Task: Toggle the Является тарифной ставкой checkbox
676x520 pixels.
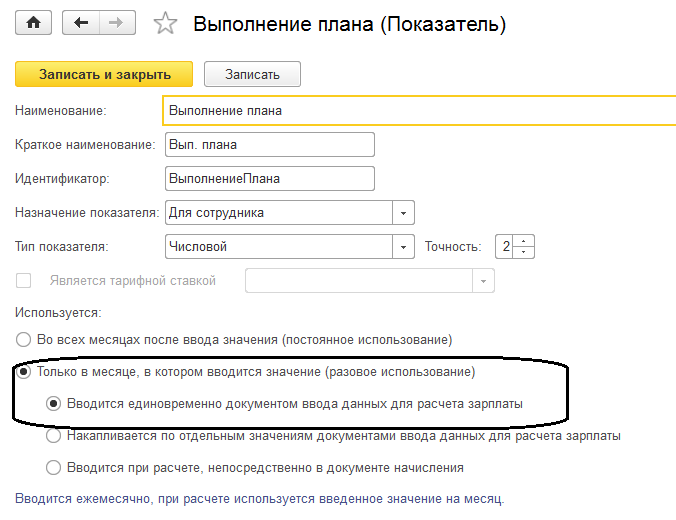Action: [24, 281]
